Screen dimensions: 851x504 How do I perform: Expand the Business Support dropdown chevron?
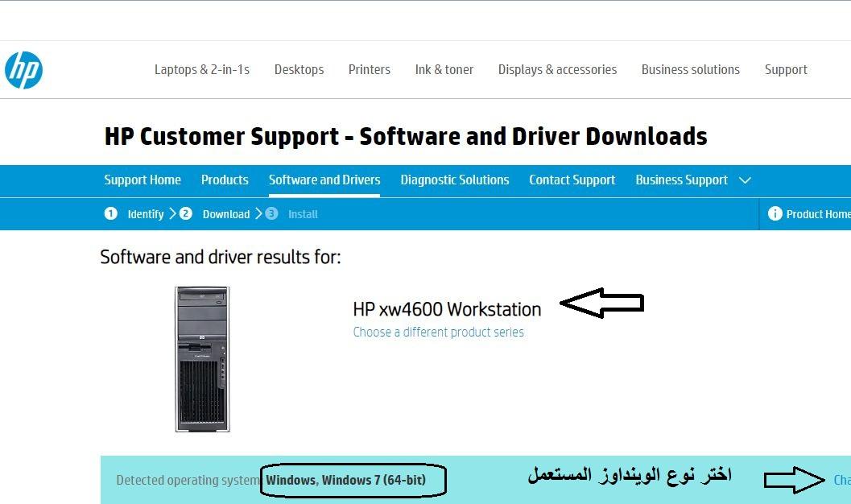pyautogui.click(x=746, y=180)
